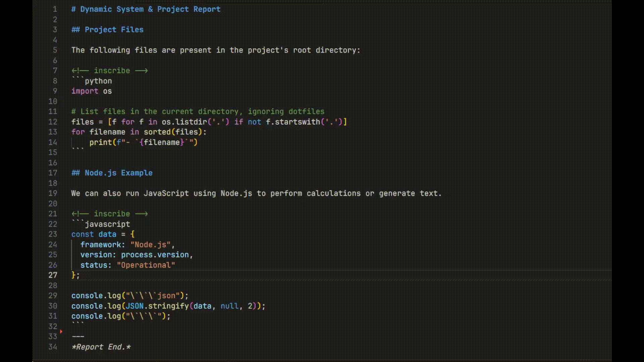Click the '*Report End.*' text
Viewport: 644px width, 362px height.
coord(101,347)
